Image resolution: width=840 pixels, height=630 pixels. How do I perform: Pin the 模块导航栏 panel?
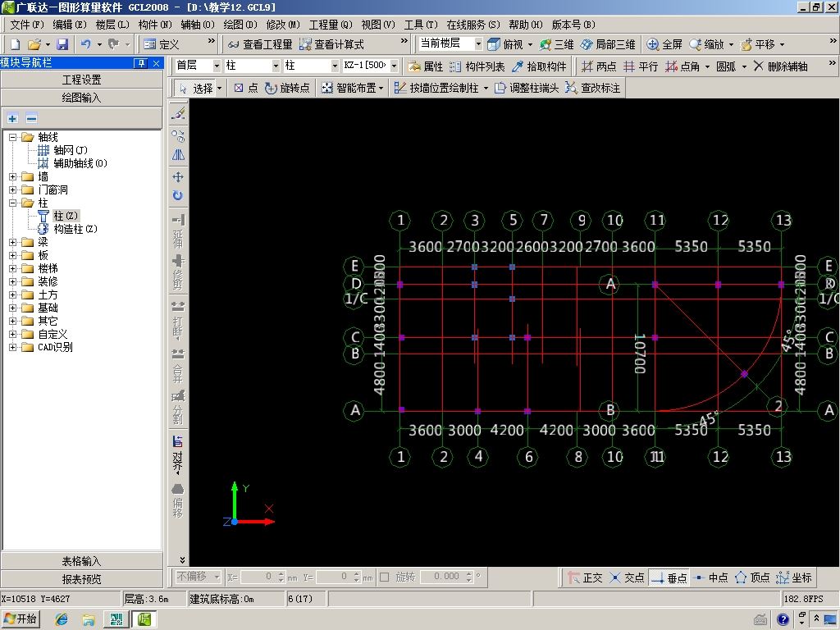[x=140, y=63]
